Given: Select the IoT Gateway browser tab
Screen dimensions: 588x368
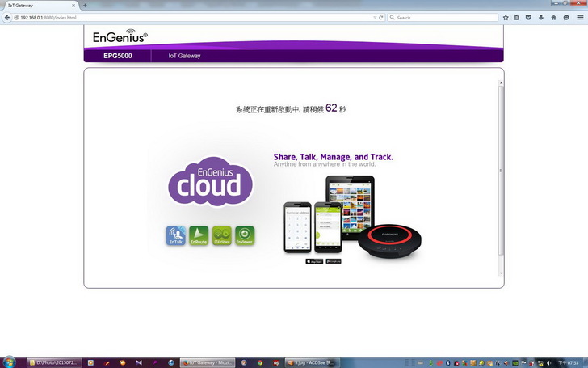Looking at the screenshot, I should click(x=36, y=5).
